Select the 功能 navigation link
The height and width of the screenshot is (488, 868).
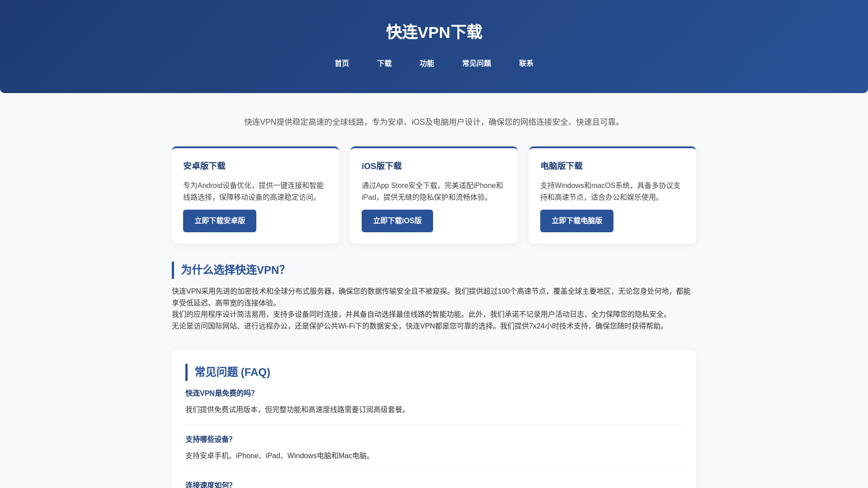tap(427, 63)
